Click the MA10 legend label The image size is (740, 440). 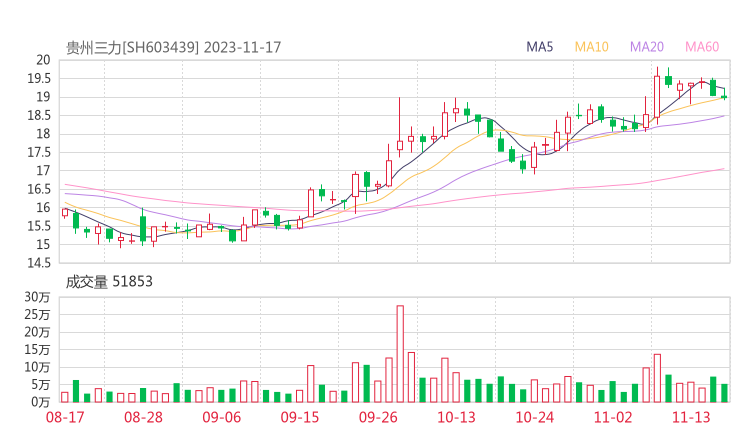tap(591, 47)
